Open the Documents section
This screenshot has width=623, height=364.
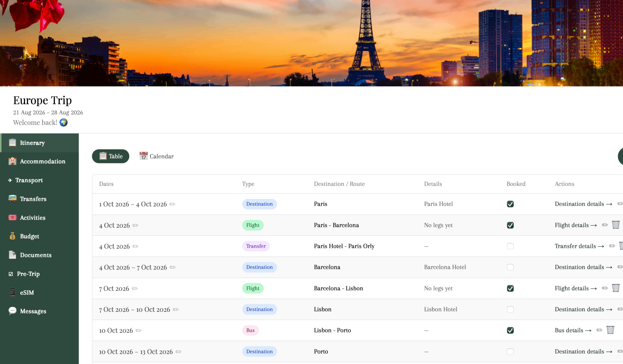[x=39, y=255]
